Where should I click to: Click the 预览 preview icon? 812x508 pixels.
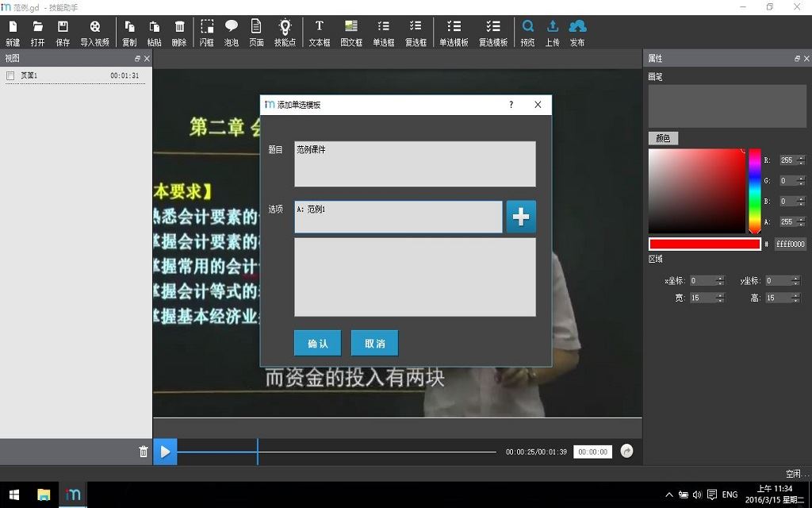pos(527,33)
